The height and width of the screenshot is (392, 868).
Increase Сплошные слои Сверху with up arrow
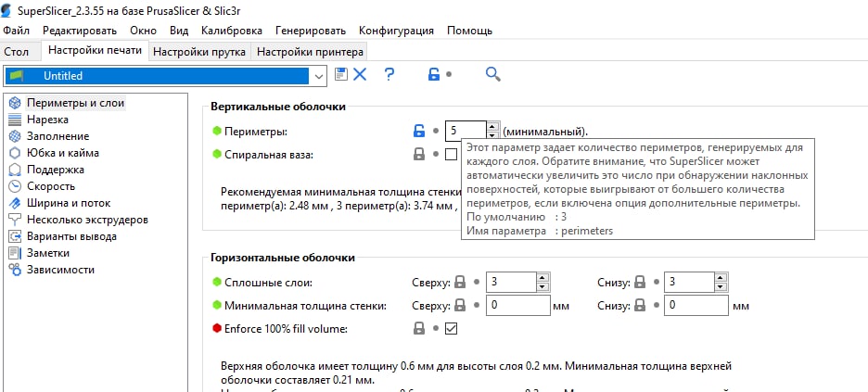542,278
